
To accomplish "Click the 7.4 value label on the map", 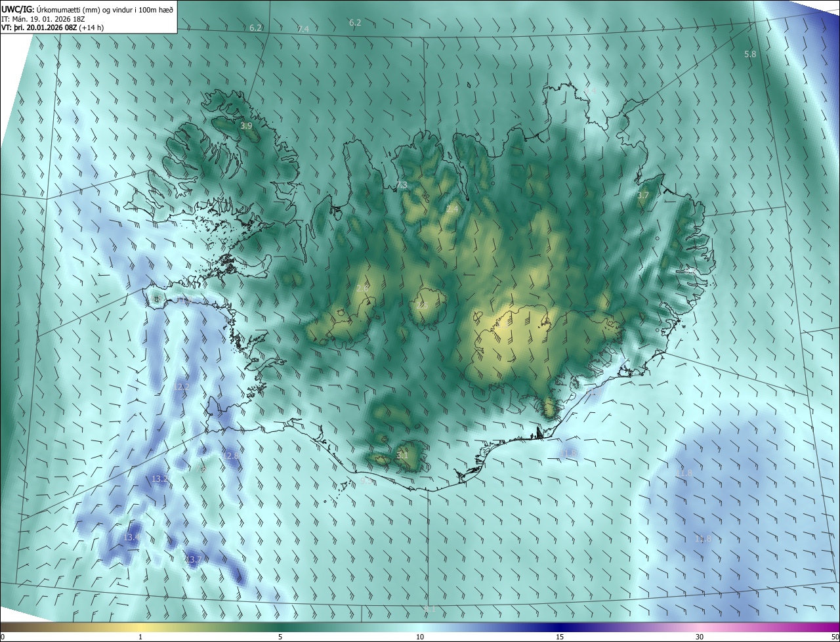I will coord(303,29).
